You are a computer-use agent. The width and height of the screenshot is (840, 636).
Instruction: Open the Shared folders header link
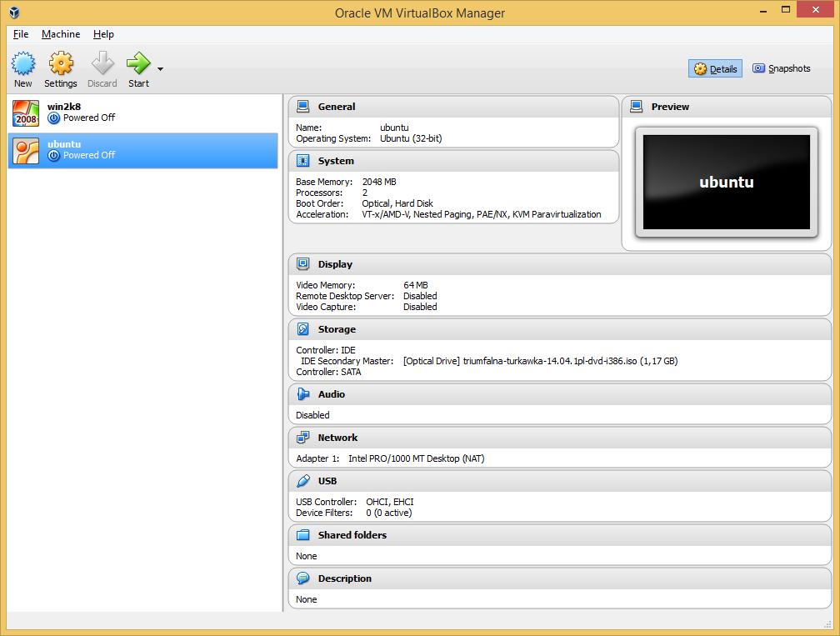click(352, 535)
